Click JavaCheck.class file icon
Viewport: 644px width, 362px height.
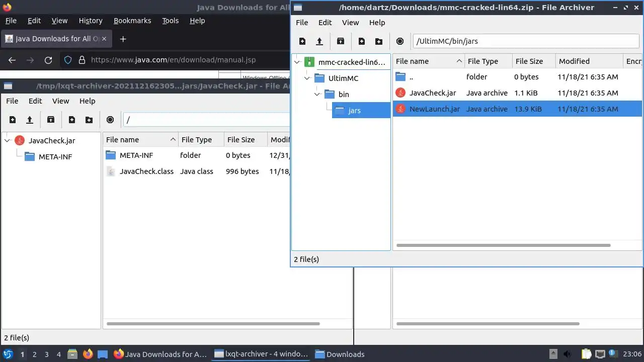111,171
